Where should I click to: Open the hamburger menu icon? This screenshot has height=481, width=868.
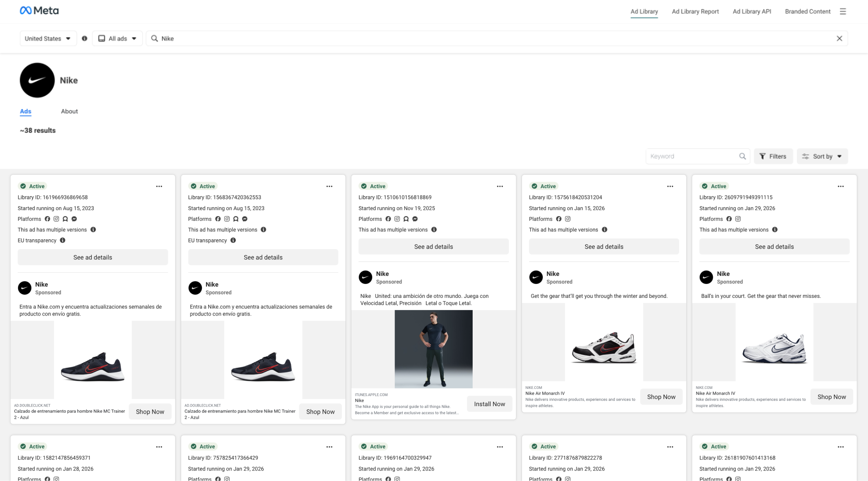pyautogui.click(x=842, y=12)
